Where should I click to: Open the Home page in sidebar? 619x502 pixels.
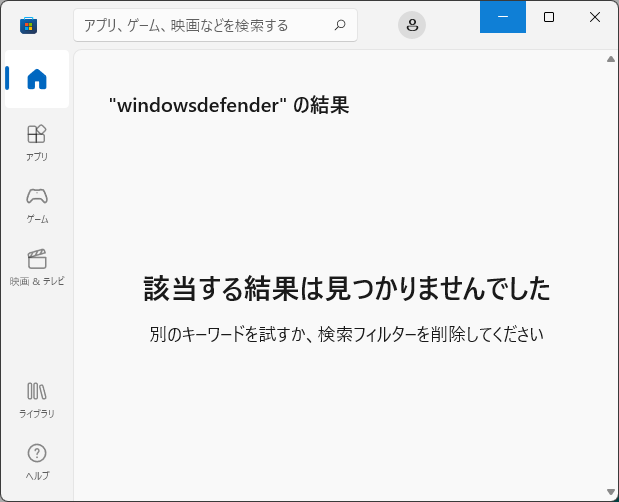click(37, 79)
